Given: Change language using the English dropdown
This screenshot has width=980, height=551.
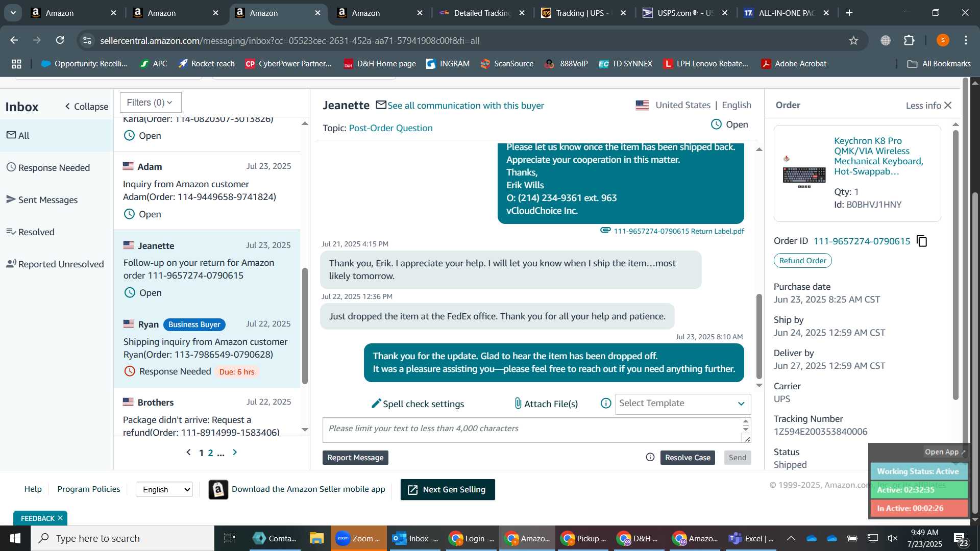Looking at the screenshot, I should click(x=164, y=489).
